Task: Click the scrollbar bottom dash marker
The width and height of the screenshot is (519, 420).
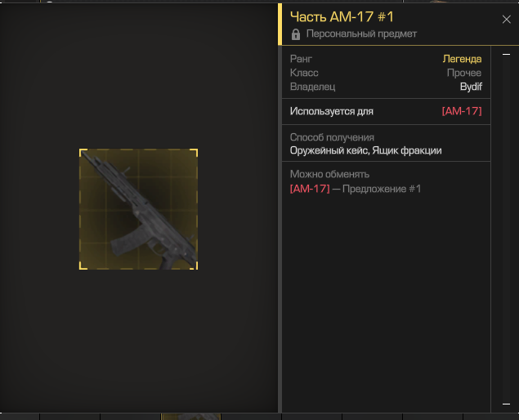Action: [x=506, y=404]
